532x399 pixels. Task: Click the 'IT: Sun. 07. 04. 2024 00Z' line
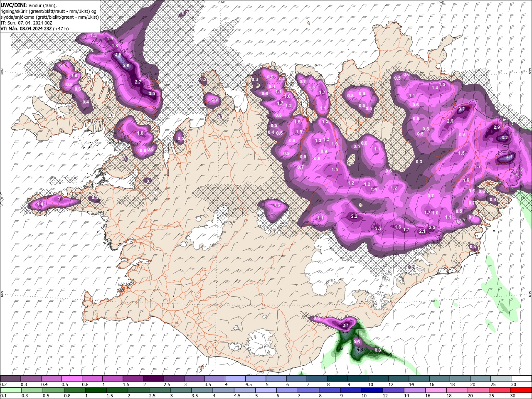(26, 22)
